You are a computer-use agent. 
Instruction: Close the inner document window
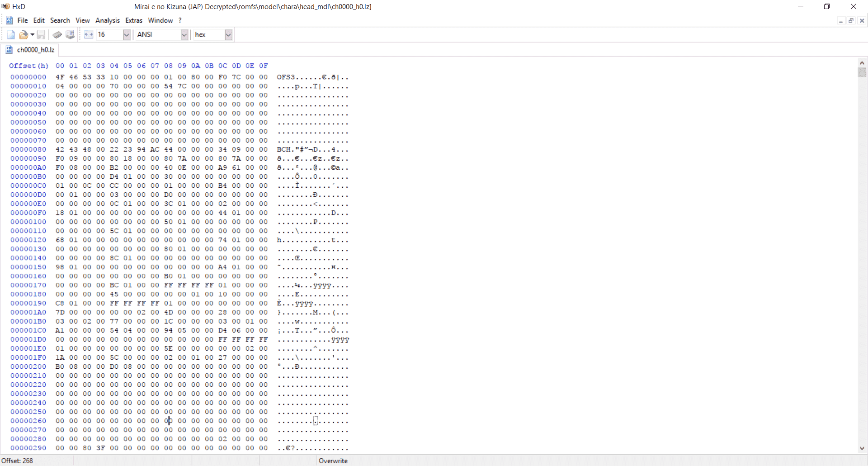coord(862,21)
